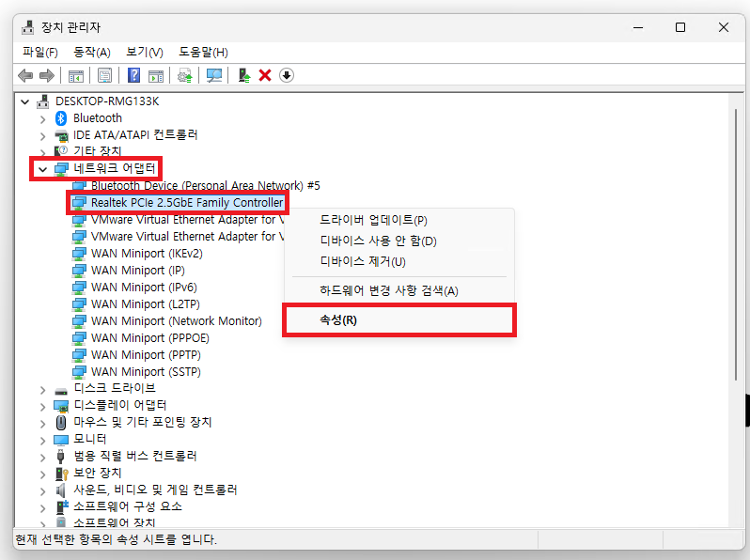Viewport: 750px width, 560px height.
Task: Expand the 보안 장치 category
Action: click(x=43, y=474)
